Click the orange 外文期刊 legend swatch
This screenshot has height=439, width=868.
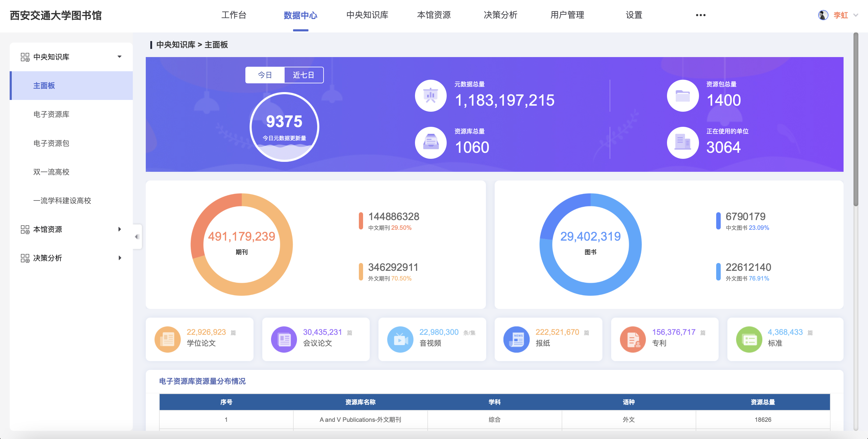point(361,272)
